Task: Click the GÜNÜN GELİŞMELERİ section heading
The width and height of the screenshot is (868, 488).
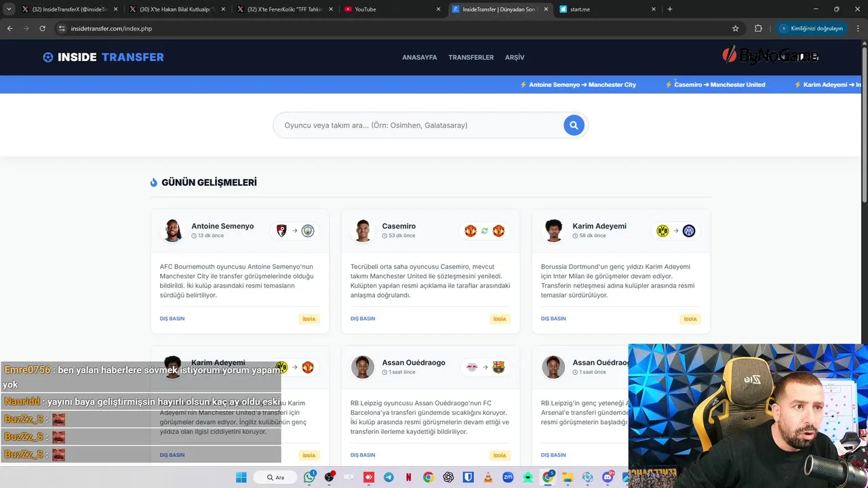Action: point(203,182)
